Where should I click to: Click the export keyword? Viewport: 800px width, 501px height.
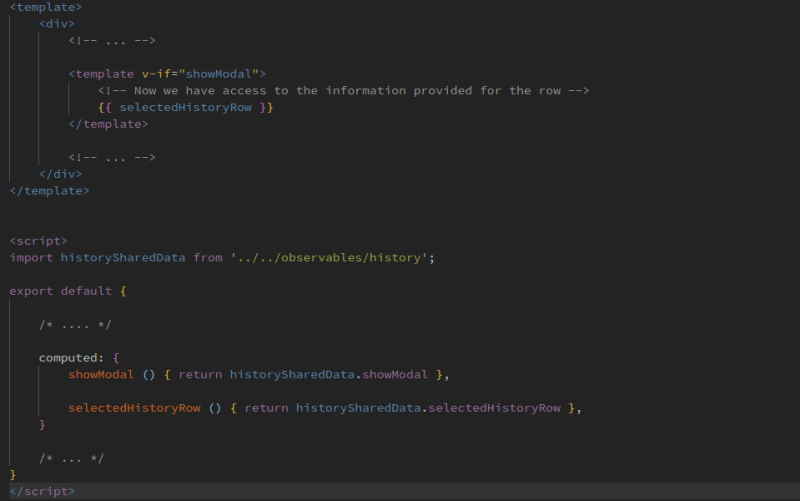[x=31, y=291]
